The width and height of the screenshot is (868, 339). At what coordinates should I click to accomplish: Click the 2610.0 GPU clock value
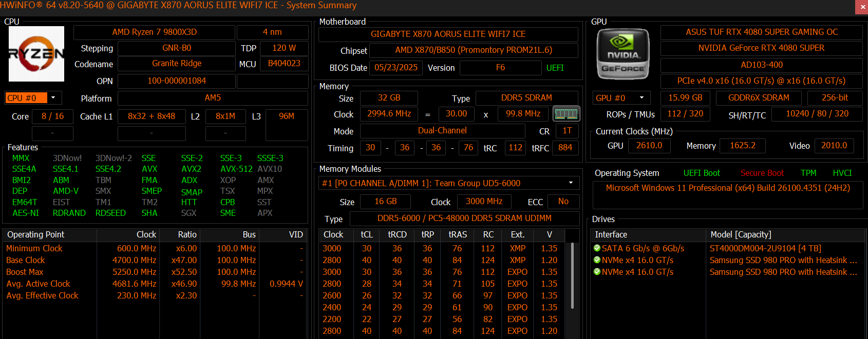[x=649, y=146]
